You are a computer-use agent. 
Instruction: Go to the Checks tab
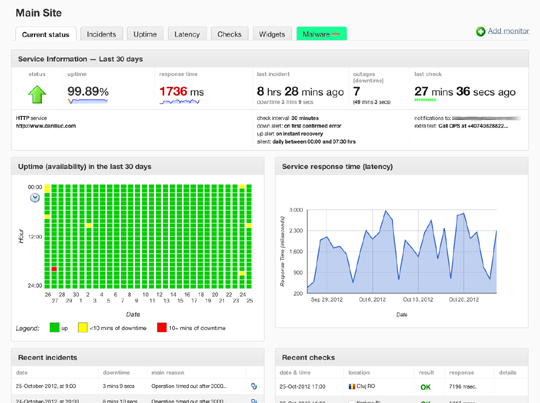click(x=229, y=34)
